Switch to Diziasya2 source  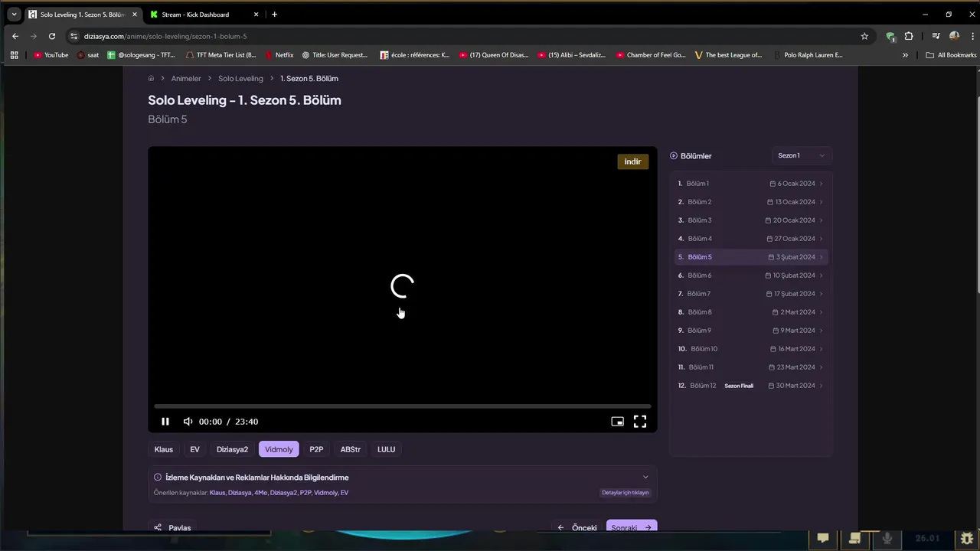pos(232,449)
